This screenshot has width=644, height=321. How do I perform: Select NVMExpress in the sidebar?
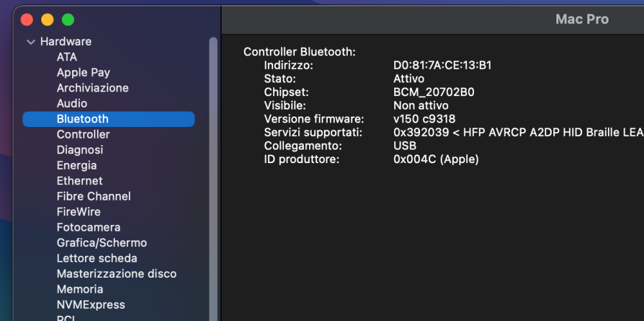point(91,304)
